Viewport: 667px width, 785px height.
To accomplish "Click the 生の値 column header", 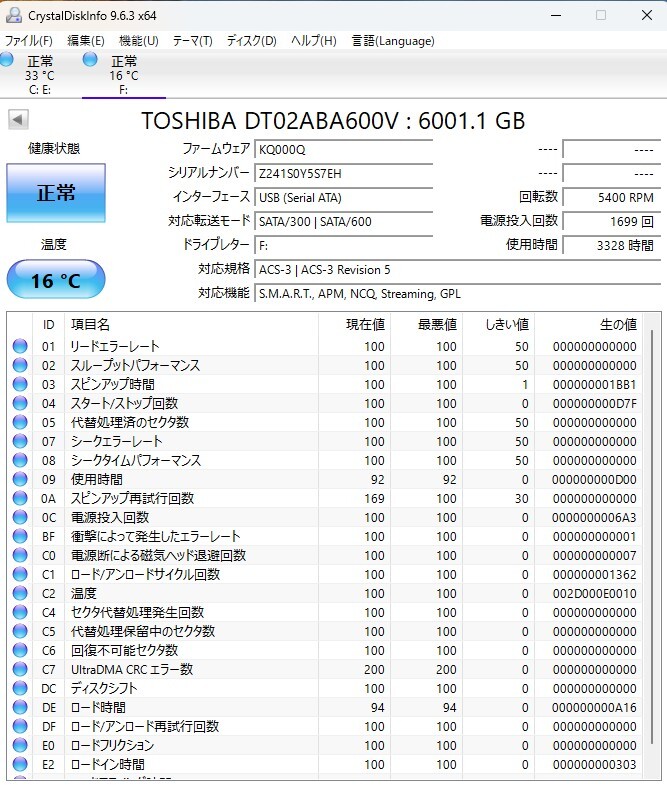I will pos(589,324).
